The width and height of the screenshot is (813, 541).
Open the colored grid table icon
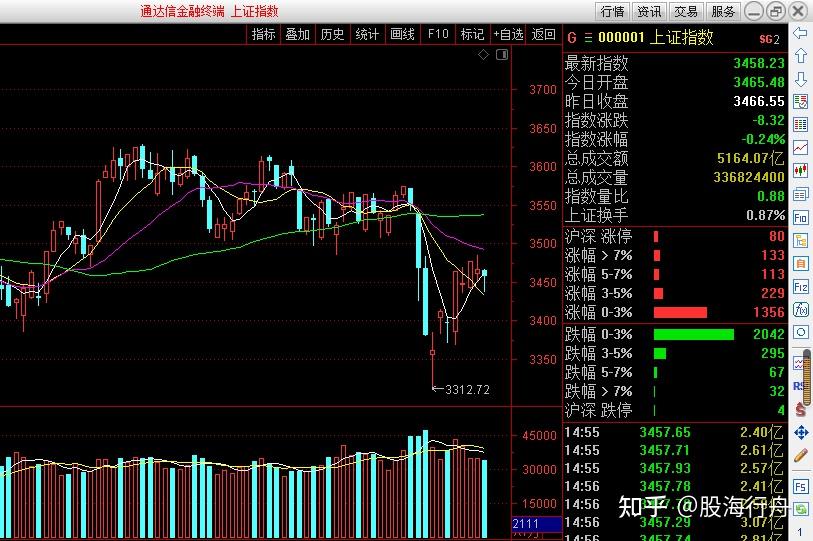click(x=801, y=124)
